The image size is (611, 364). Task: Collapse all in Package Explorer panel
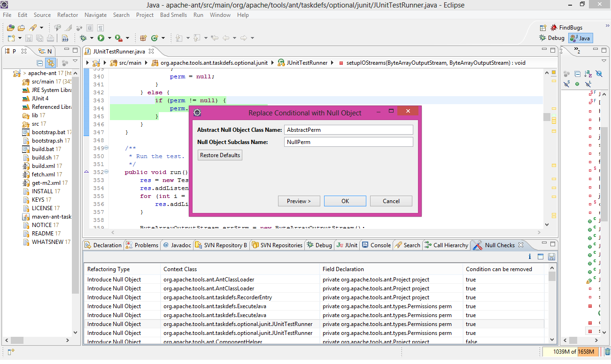[x=40, y=63]
